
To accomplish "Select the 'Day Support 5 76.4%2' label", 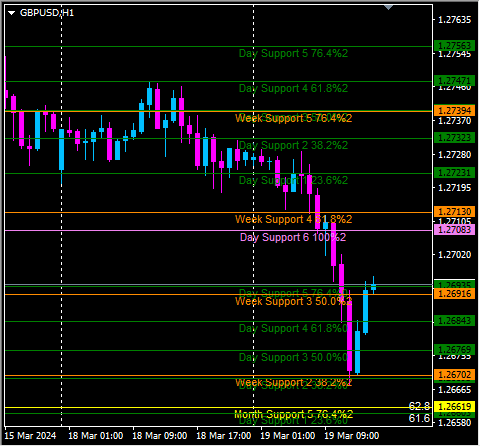I will (x=293, y=53).
